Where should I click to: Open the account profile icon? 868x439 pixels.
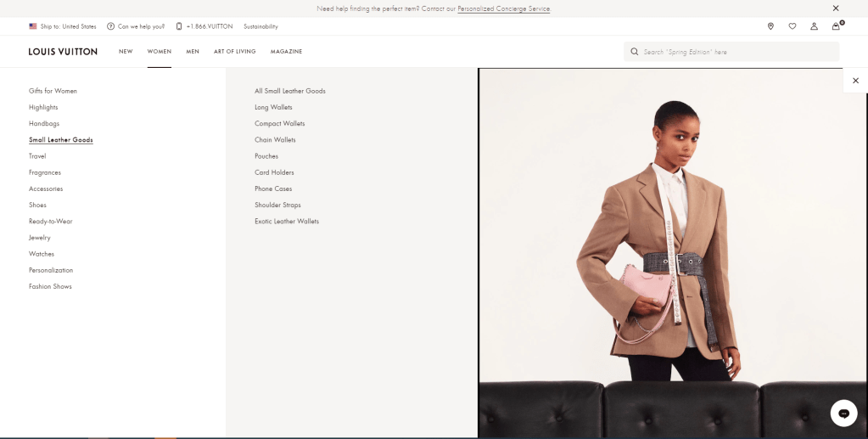[814, 26]
